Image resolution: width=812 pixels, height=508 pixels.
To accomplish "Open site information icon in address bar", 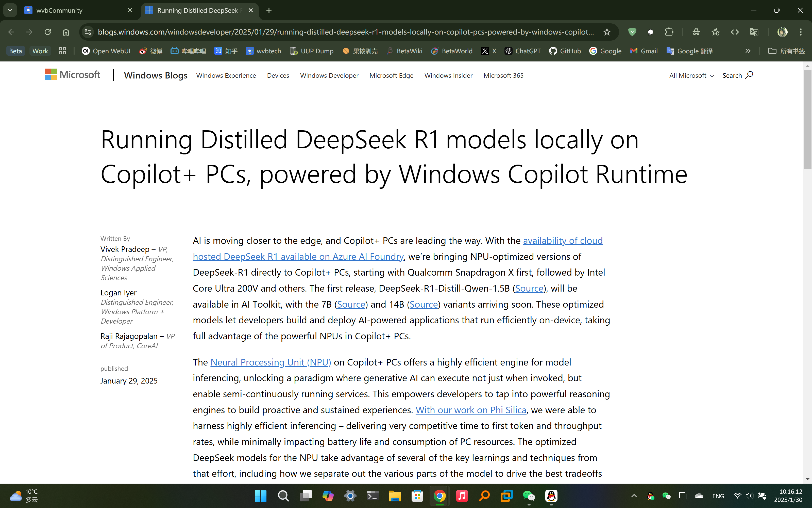I will (x=88, y=32).
